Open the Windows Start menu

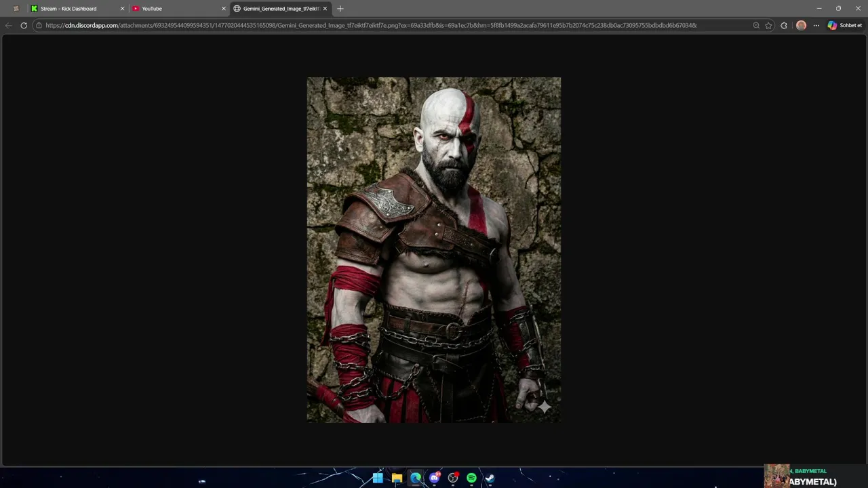click(378, 478)
